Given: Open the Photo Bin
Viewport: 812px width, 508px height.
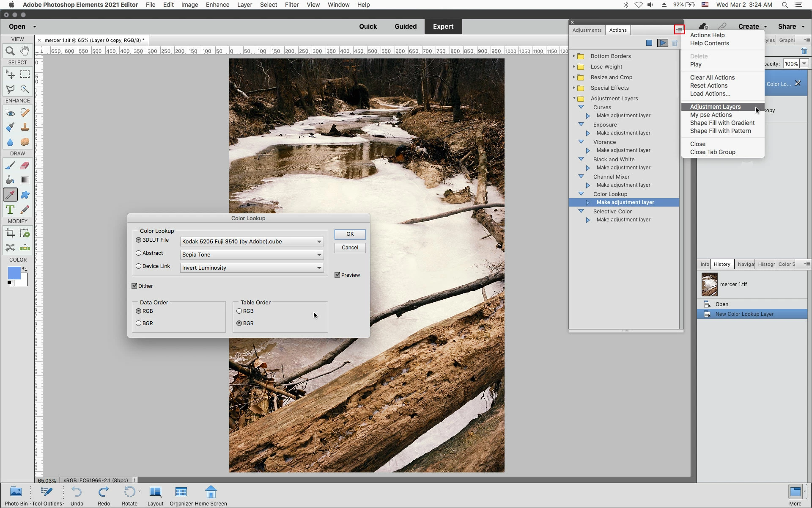Looking at the screenshot, I should 16,495.
